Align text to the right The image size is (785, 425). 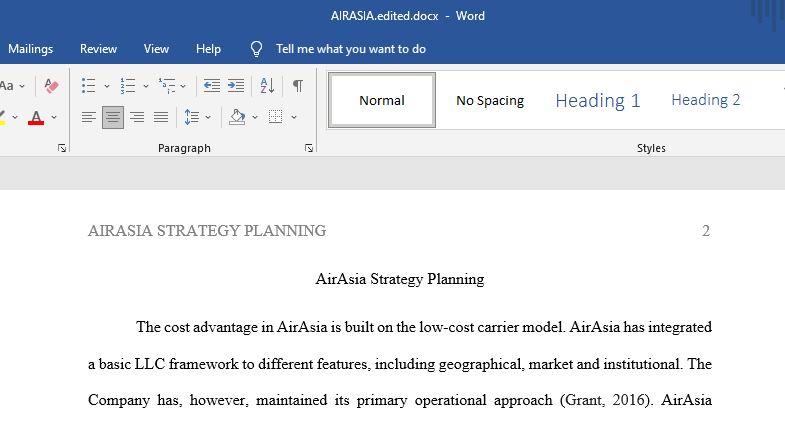137,117
